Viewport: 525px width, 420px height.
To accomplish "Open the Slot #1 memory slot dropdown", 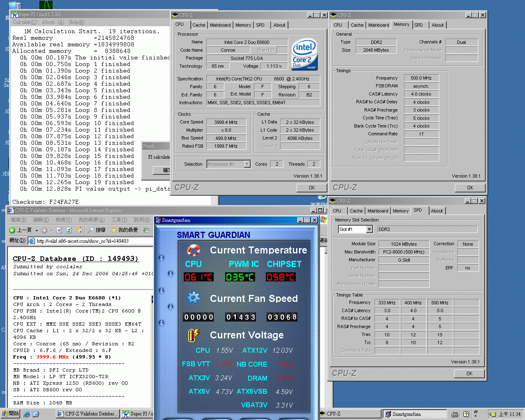I will point(369,229).
